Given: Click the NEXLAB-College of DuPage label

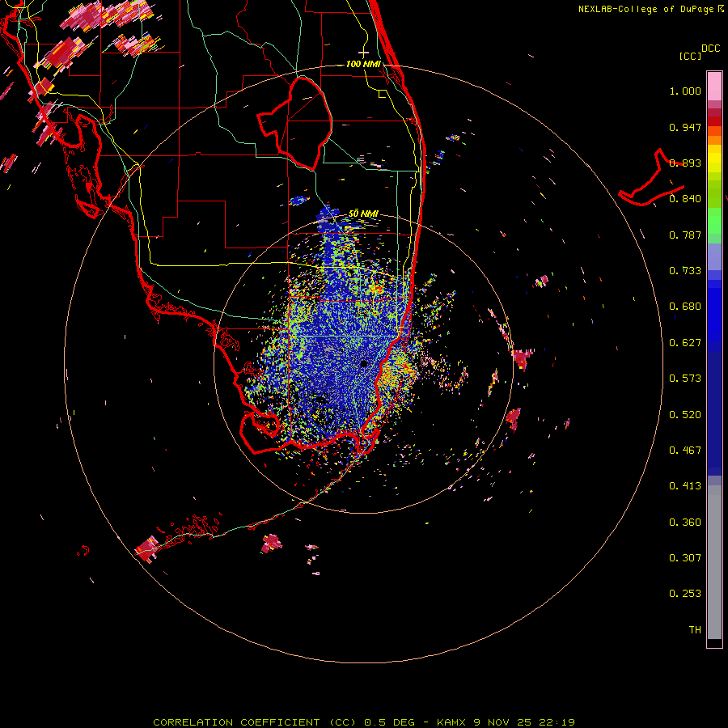Looking at the screenshot, I should click(x=647, y=9).
